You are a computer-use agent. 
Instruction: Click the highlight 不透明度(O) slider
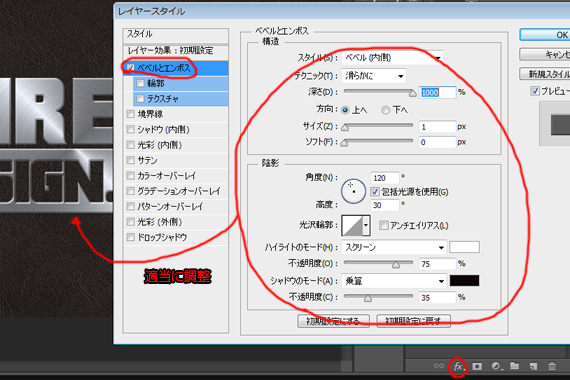click(378, 264)
